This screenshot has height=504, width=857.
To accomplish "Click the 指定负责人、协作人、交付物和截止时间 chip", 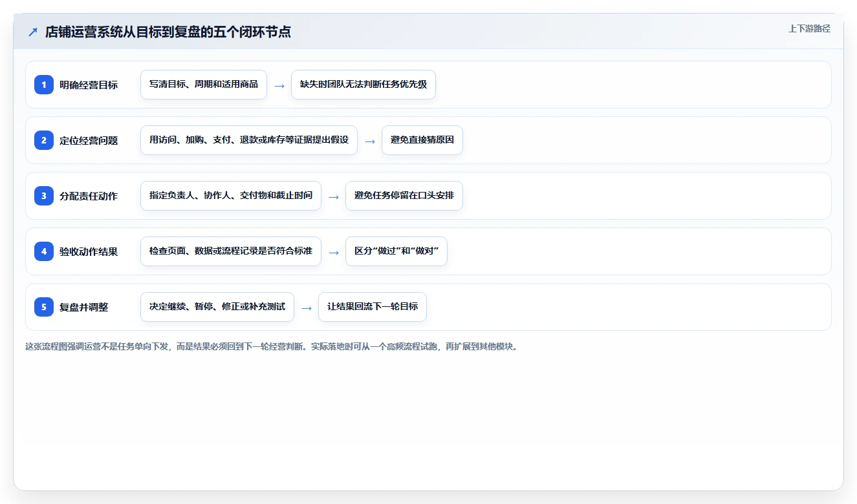I will (x=231, y=196).
